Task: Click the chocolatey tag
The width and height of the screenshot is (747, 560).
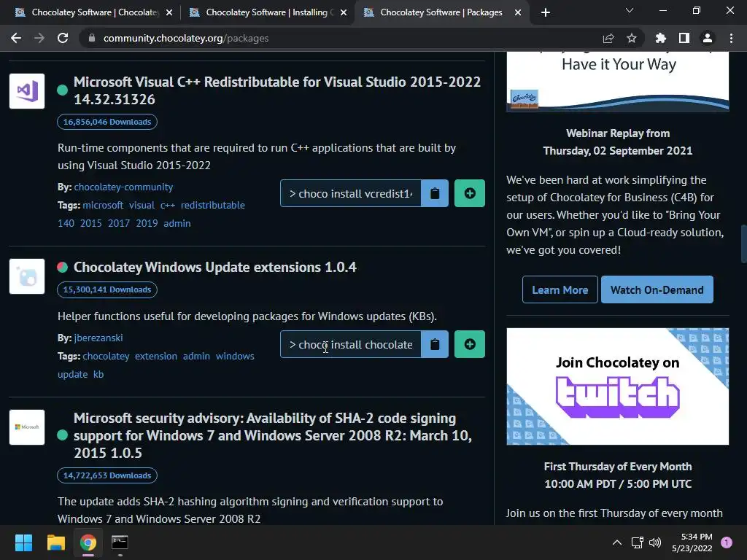Action: click(x=106, y=356)
